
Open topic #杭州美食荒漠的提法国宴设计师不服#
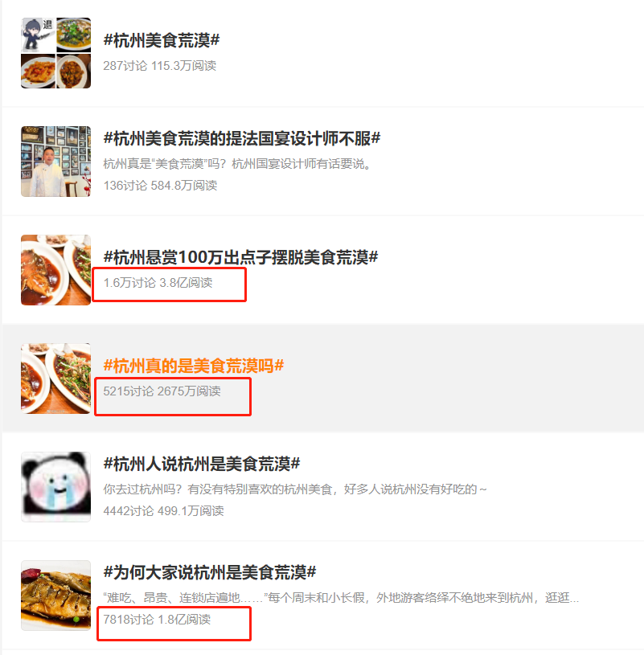pos(241,138)
